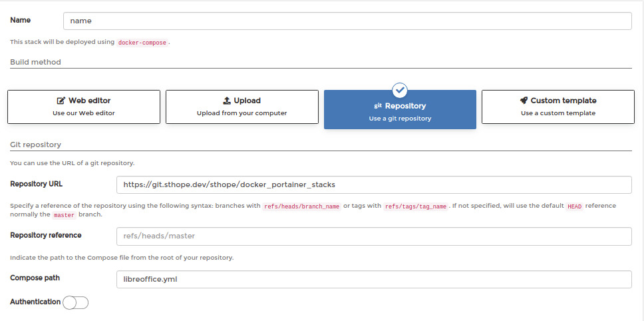Image resolution: width=644 pixels, height=321 pixels.
Task: Click the Name label
Action: coord(20,20)
